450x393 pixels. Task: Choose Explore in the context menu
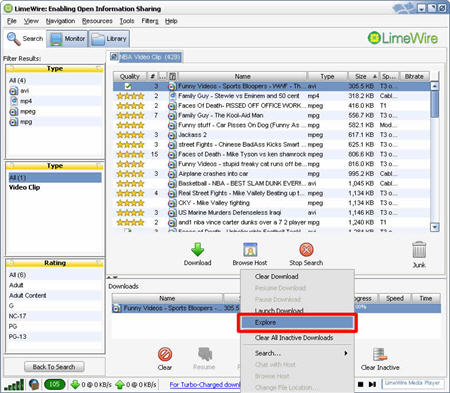(x=298, y=323)
